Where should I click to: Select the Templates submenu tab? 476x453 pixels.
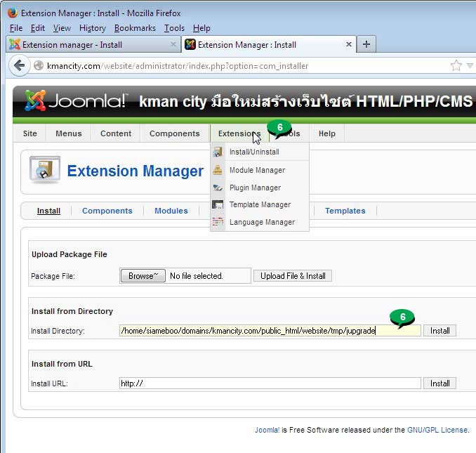click(345, 211)
